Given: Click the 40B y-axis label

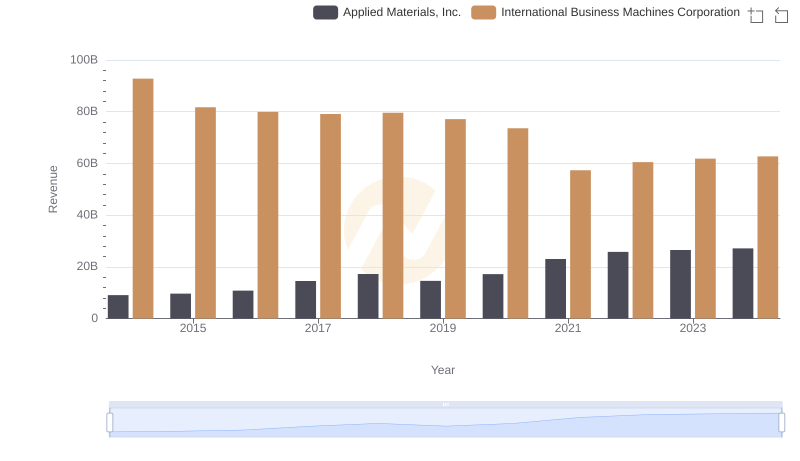Looking at the screenshot, I should click(87, 215).
